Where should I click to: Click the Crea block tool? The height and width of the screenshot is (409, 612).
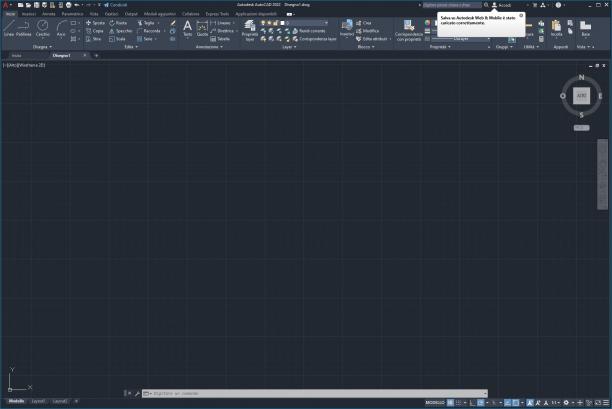[x=364, y=23]
